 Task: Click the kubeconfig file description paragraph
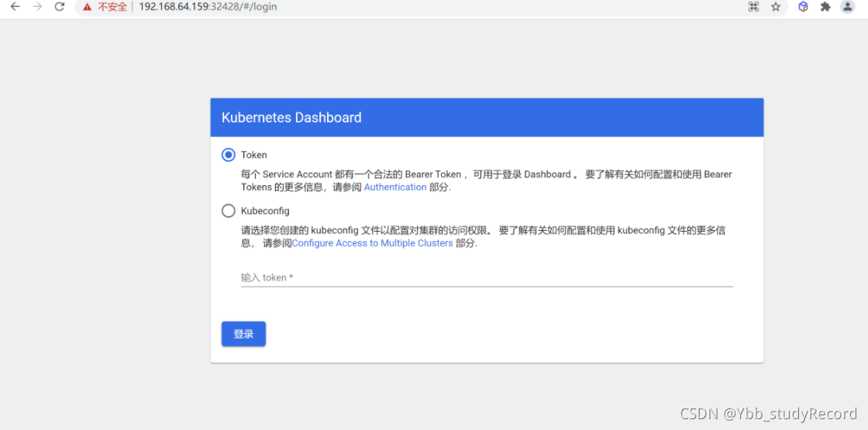pos(483,236)
